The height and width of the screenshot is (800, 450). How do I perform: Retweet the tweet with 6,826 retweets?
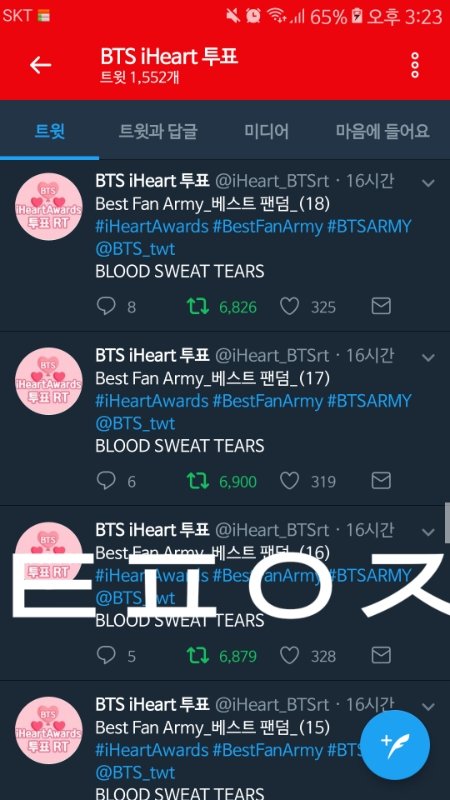(x=197, y=307)
